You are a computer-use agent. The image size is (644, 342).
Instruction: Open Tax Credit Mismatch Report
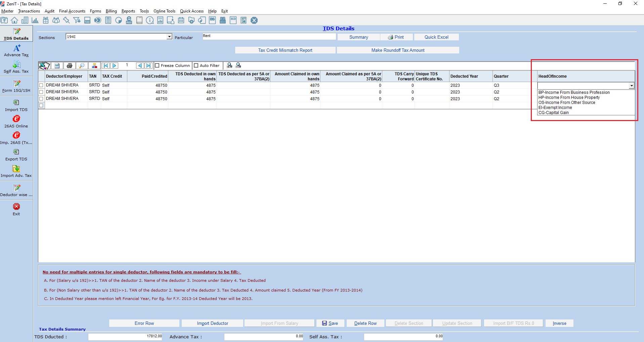pyautogui.click(x=285, y=50)
